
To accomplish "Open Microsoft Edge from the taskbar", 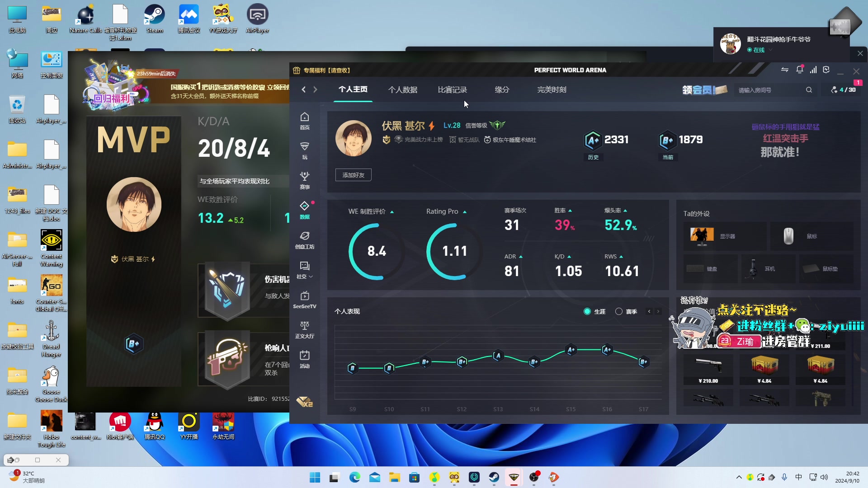I will [355, 477].
